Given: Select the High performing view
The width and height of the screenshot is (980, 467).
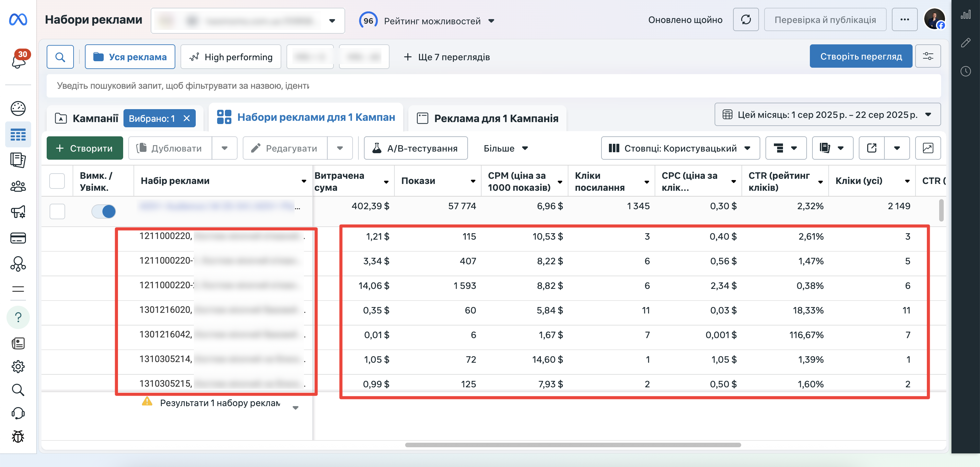Looking at the screenshot, I should (231, 57).
